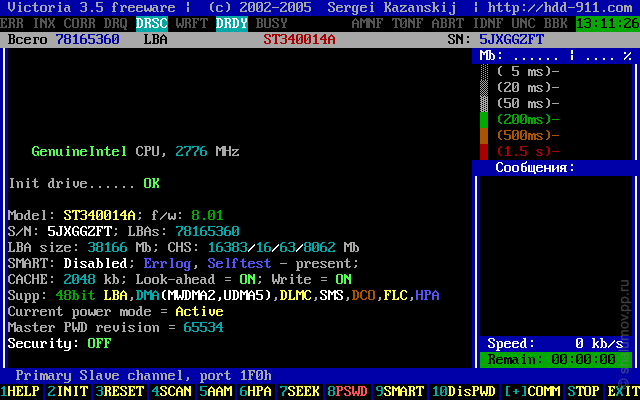Click the BUSY status flag
Image resolution: width=640 pixels, height=400 pixels.
tap(271, 24)
